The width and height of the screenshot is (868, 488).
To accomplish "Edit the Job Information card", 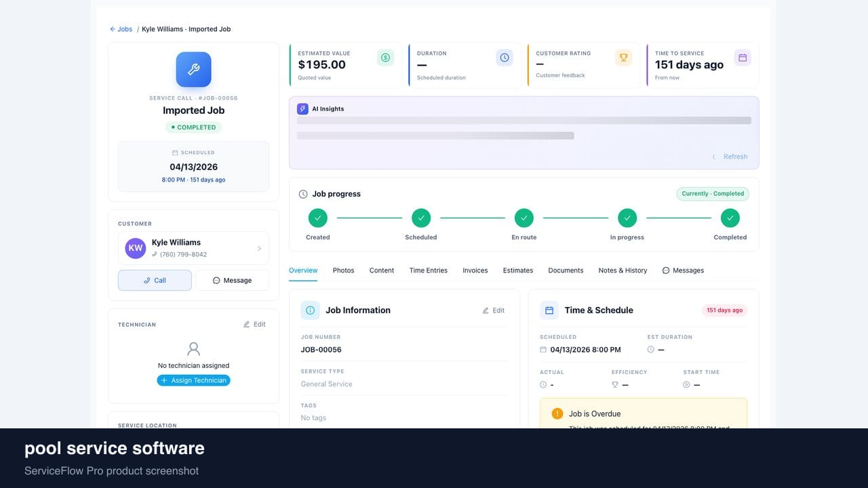I will pyautogui.click(x=493, y=310).
